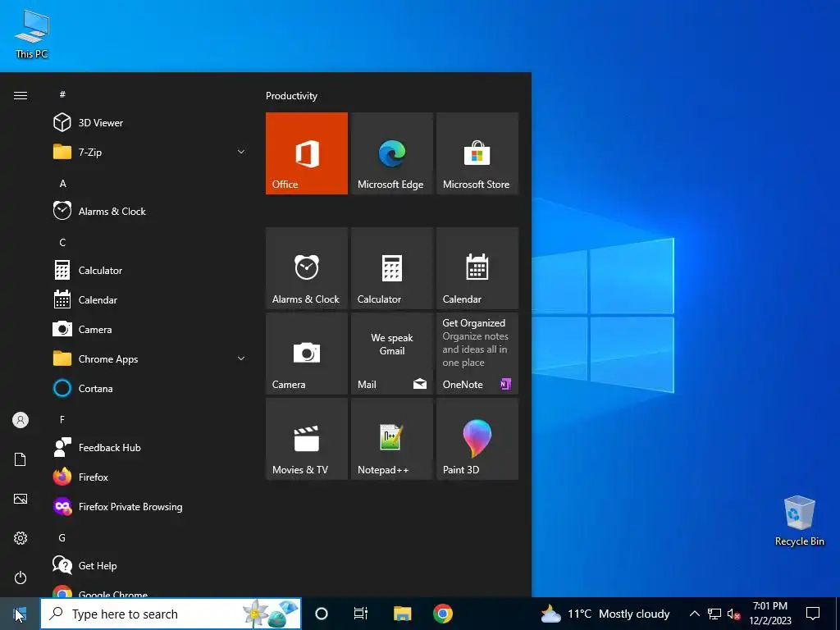This screenshot has height=630, width=840.
Task: Open the notification center icon
Action: point(813,614)
